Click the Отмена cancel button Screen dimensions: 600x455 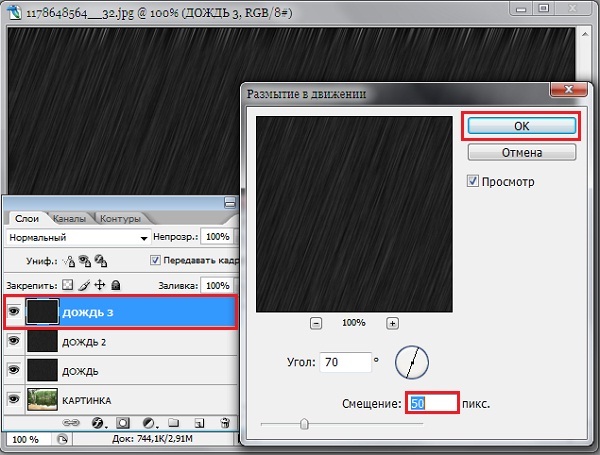(522, 152)
